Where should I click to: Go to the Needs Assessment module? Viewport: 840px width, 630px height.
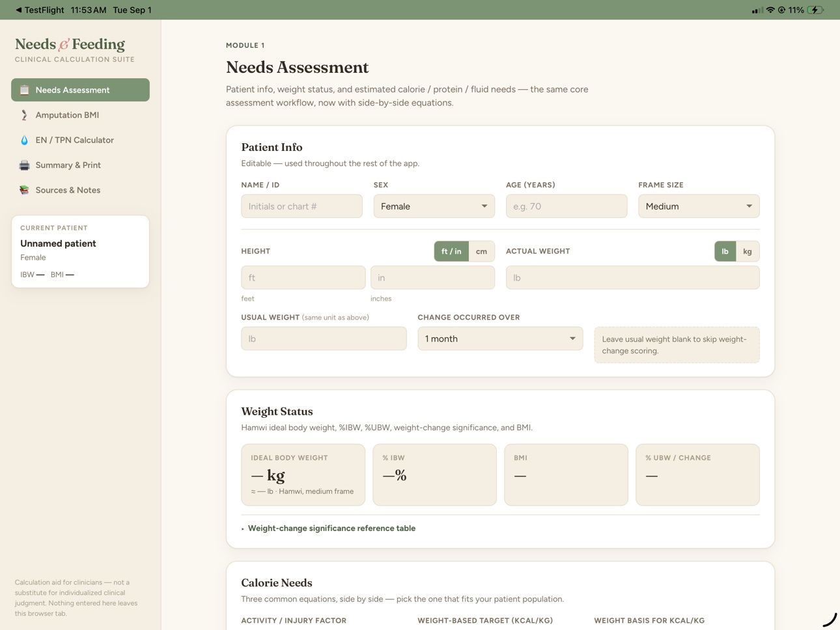[x=80, y=90]
